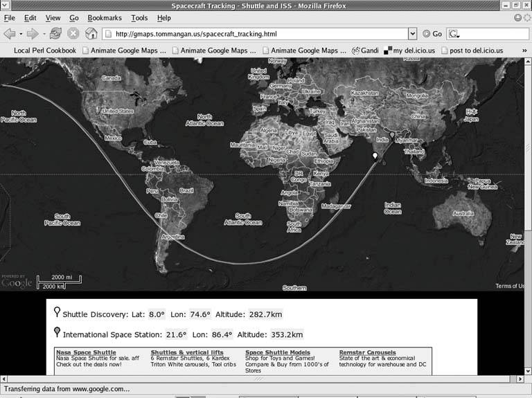Open the Back button history dropdown
This screenshot has height=398, width=532.
coord(21,33)
